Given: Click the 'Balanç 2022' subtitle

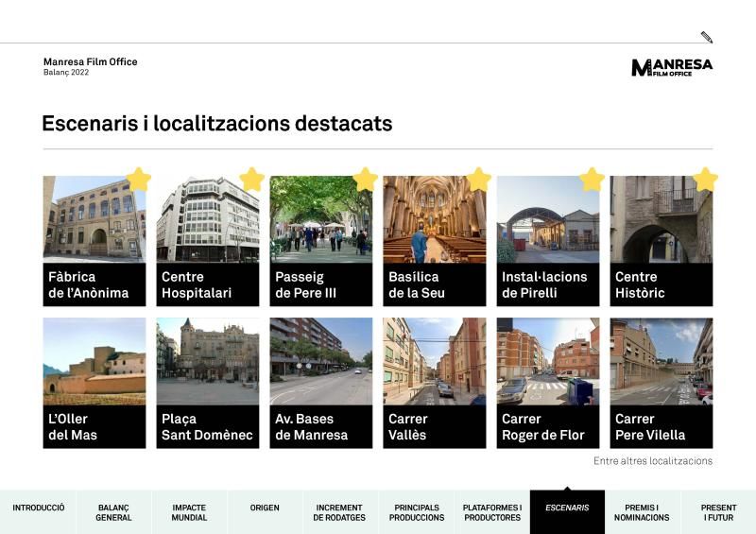Looking at the screenshot, I should click(x=66, y=73).
